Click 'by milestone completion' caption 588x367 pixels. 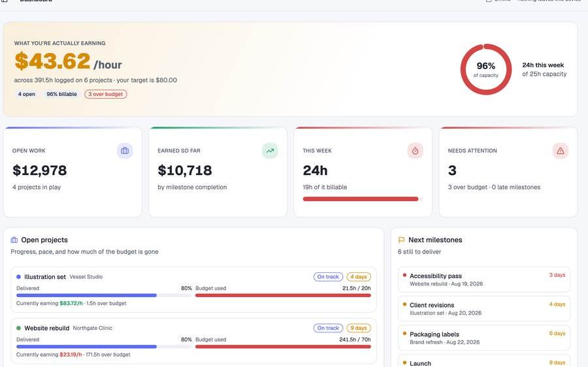[x=192, y=187]
